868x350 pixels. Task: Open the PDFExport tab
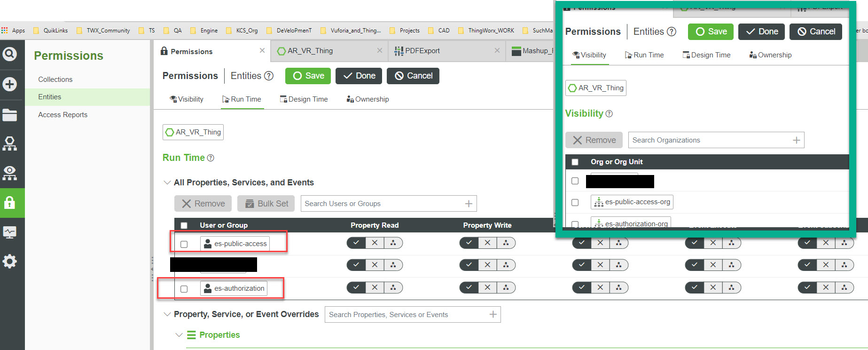pos(422,51)
